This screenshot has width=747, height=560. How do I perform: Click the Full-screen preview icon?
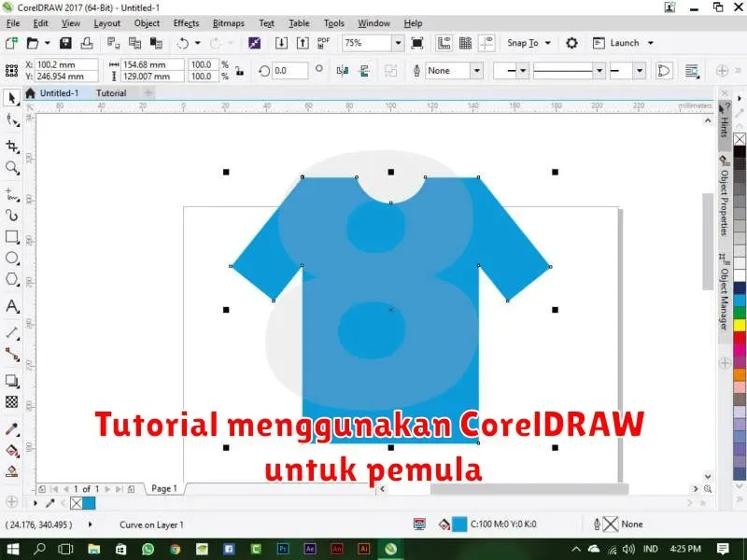click(416, 43)
